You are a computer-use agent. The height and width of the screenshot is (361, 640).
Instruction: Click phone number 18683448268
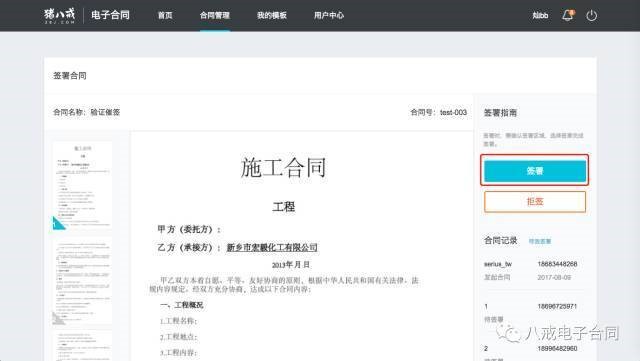tap(557, 264)
